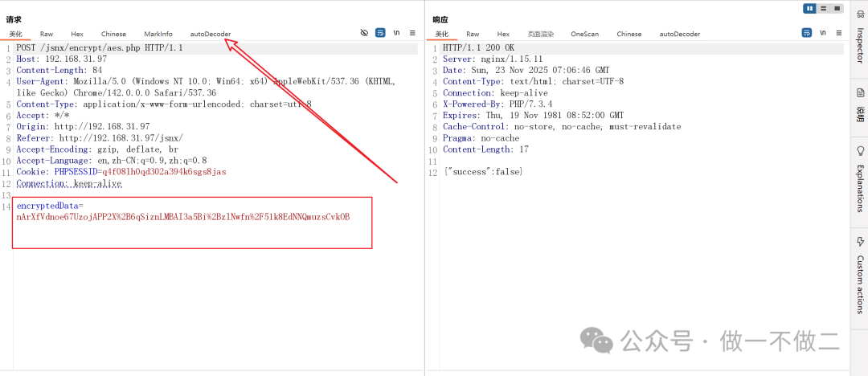Click the Host: 192.168.31.97 header
868x376 pixels.
click(61, 59)
